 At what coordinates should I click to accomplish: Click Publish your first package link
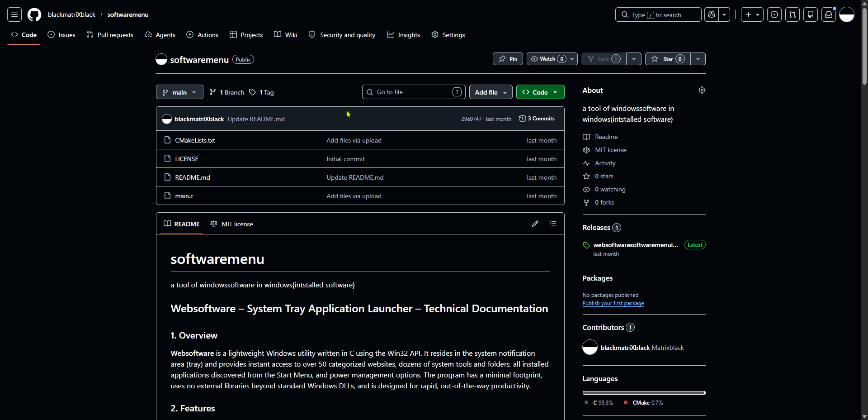613,303
